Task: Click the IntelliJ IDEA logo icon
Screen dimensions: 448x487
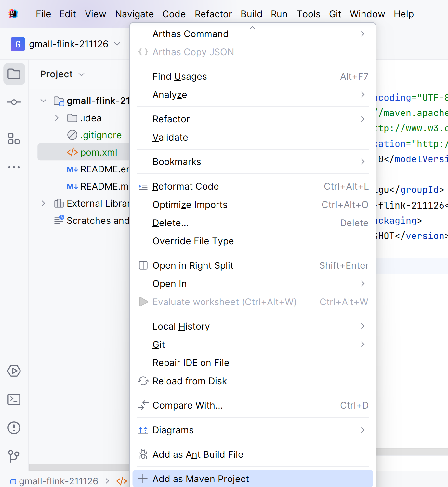Action: point(13,14)
